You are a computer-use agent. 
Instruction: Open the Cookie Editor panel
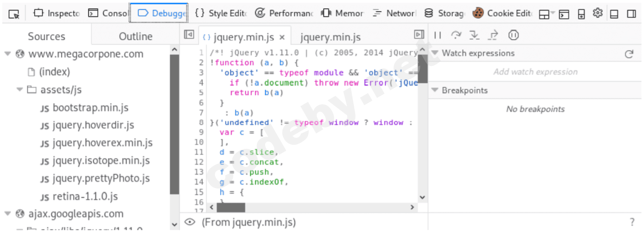click(503, 14)
